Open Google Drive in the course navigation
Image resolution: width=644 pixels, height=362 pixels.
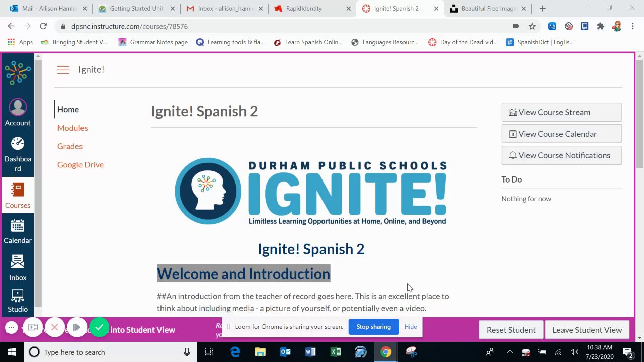(x=80, y=165)
